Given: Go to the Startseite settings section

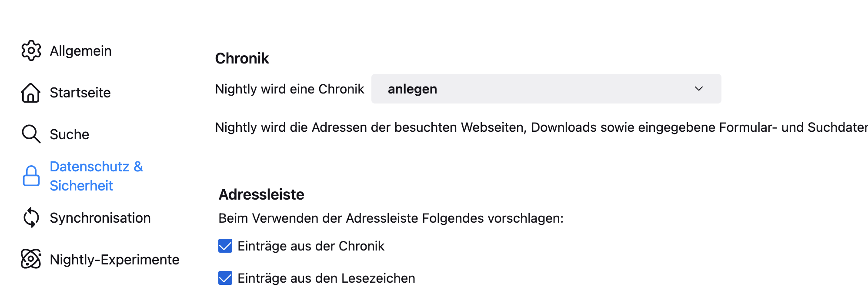Looking at the screenshot, I should coord(80,93).
